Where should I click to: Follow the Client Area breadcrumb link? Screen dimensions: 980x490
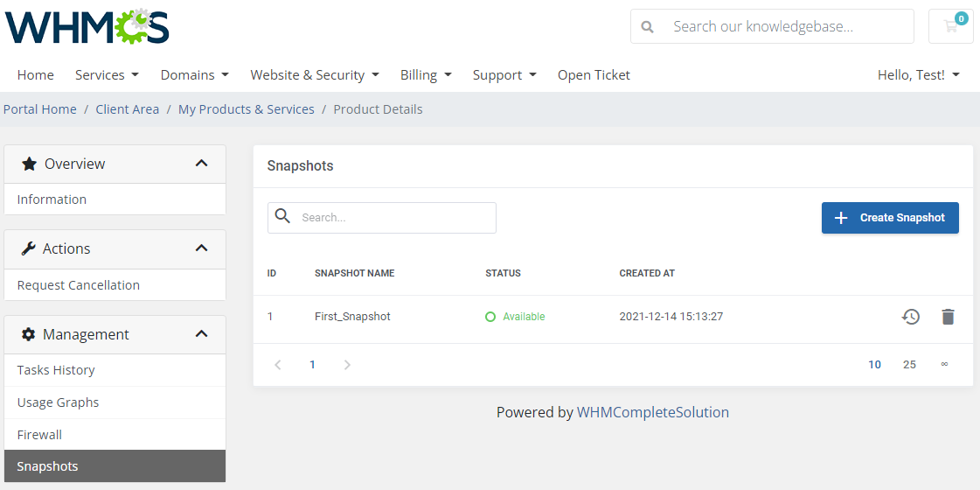[x=128, y=109]
